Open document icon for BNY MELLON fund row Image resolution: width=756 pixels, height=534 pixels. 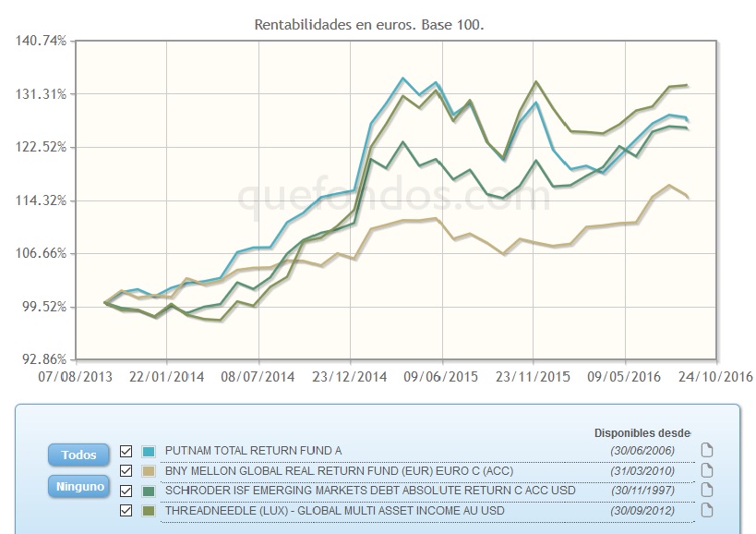(x=707, y=470)
